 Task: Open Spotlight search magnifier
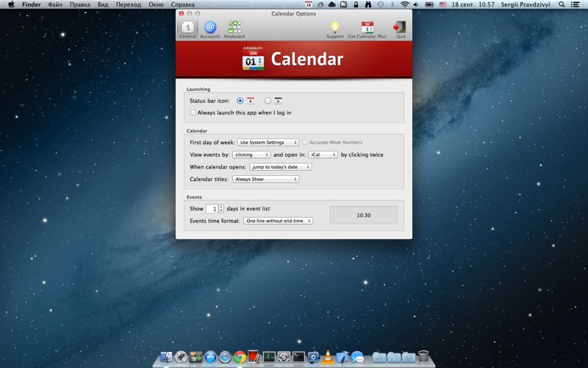click(562, 4)
